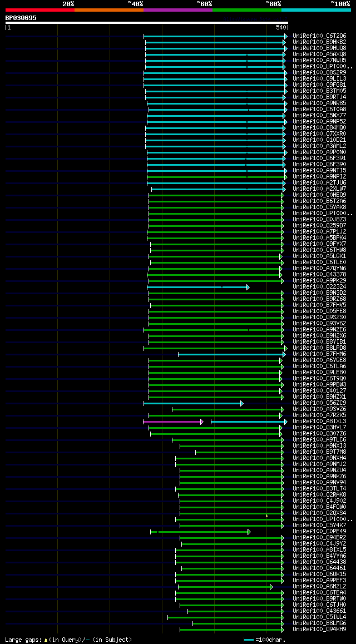Open the UniRef100_C0PE49 hit
356x644 pixels.
[319, 532]
